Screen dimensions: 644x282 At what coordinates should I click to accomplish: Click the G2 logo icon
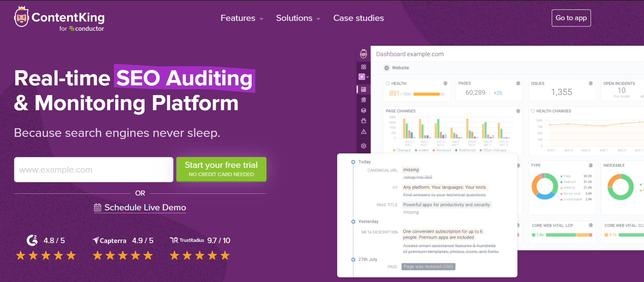click(x=32, y=240)
